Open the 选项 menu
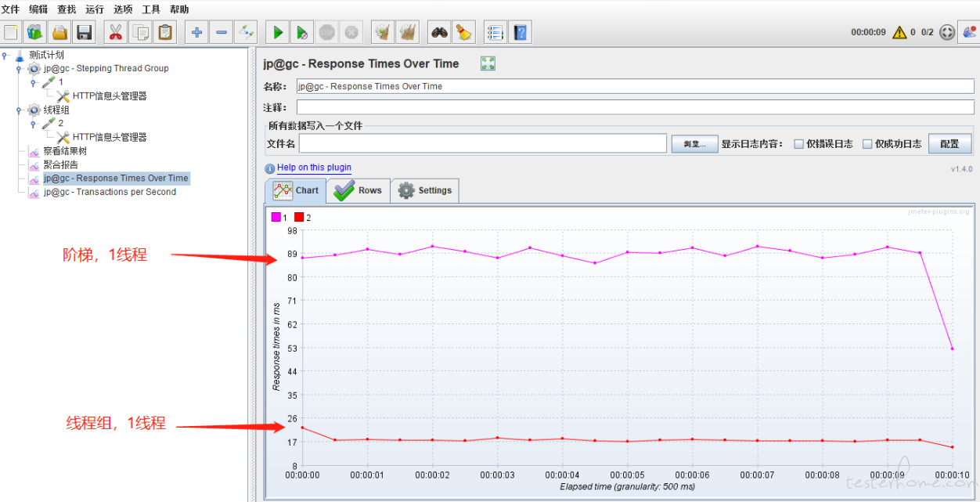The image size is (980, 502). point(123,9)
